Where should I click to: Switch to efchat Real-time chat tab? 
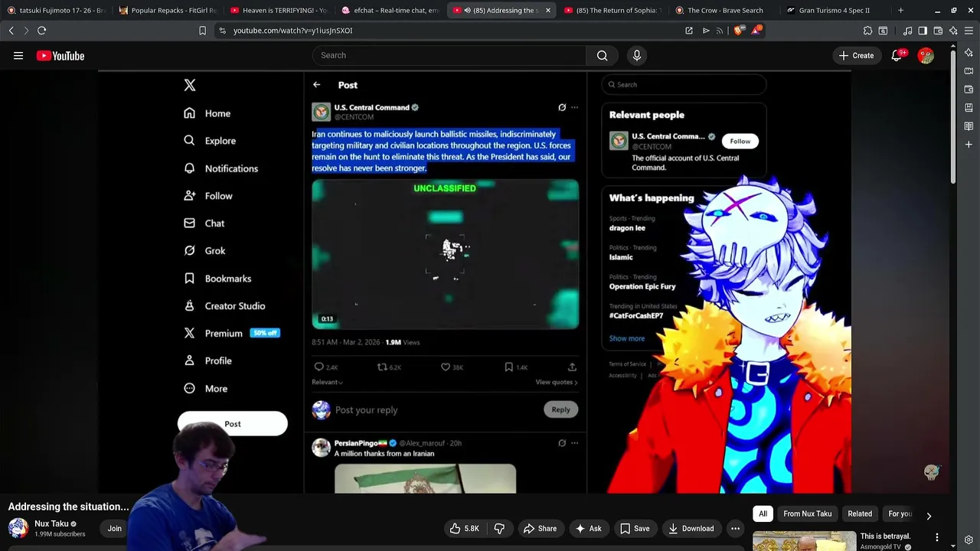[390, 11]
